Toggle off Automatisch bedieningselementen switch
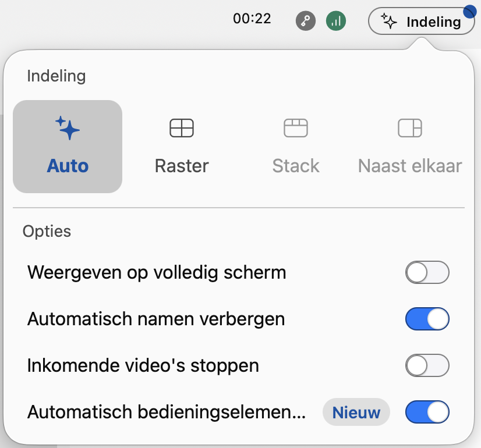481x448 pixels. [x=427, y=412]
